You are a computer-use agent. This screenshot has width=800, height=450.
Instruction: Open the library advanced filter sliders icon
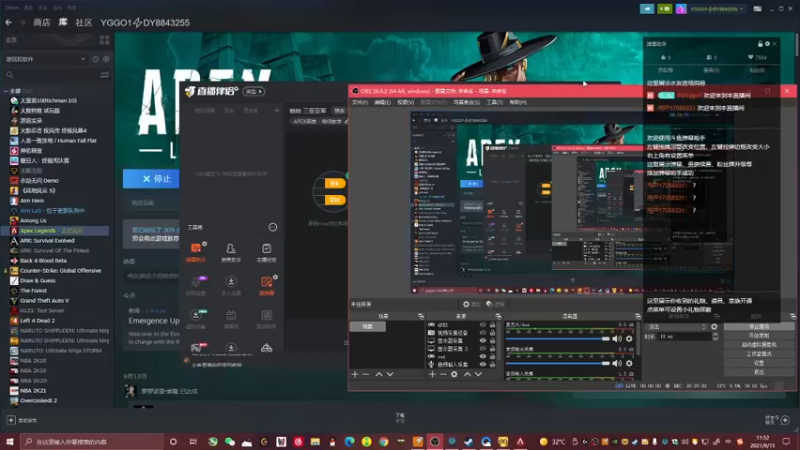coord(105,75)
